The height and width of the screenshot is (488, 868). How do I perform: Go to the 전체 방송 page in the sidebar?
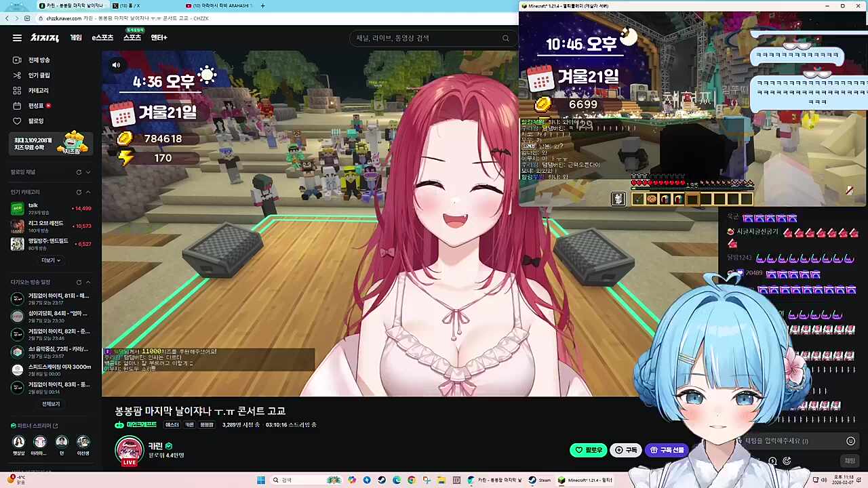pyautogui.click(x=39, y=60)
